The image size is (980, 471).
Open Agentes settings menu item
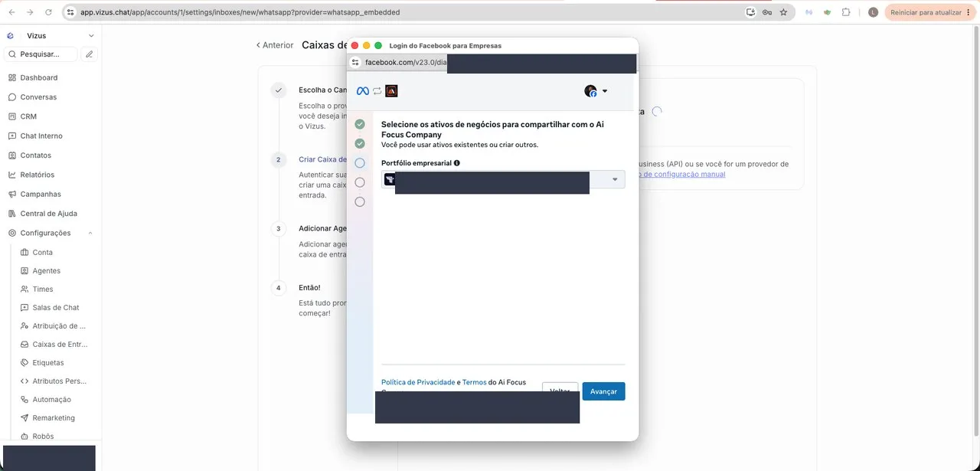coord(47,271)
